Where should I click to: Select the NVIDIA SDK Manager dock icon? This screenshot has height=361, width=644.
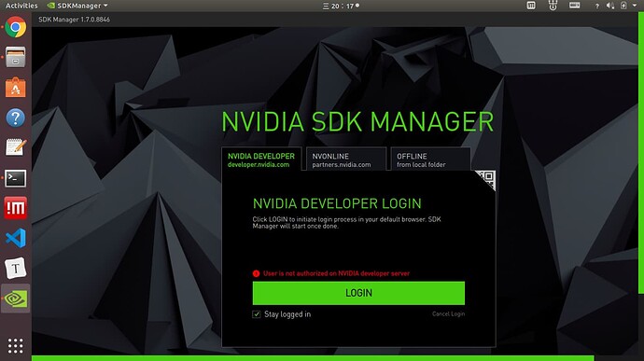click(16, 299)
